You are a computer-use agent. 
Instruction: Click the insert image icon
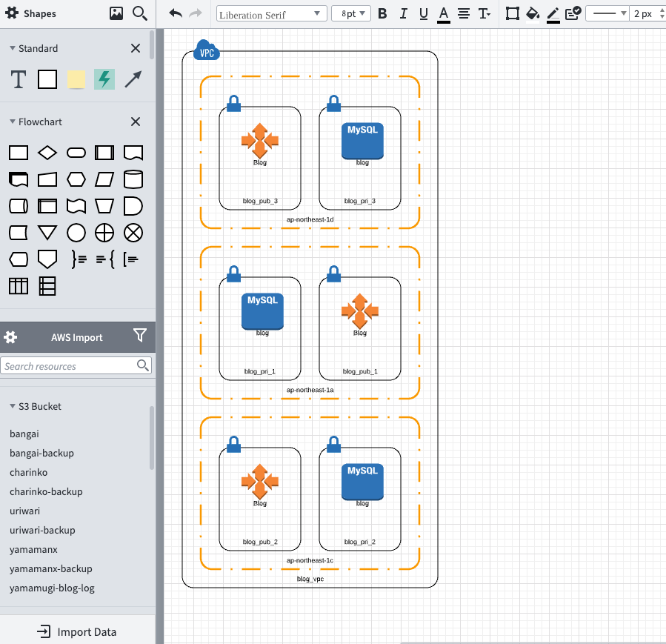pyautogui.click(x=116, y=13)
